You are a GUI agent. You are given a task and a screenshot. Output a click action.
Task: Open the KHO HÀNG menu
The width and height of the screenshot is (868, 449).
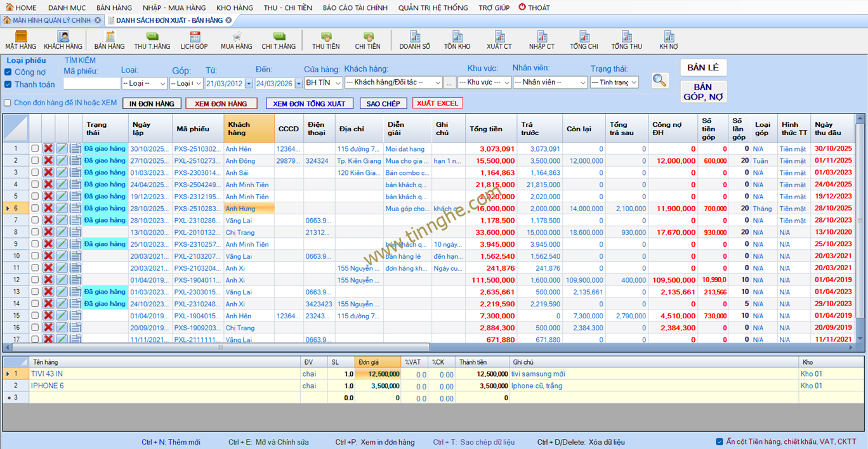coord(234,8)
